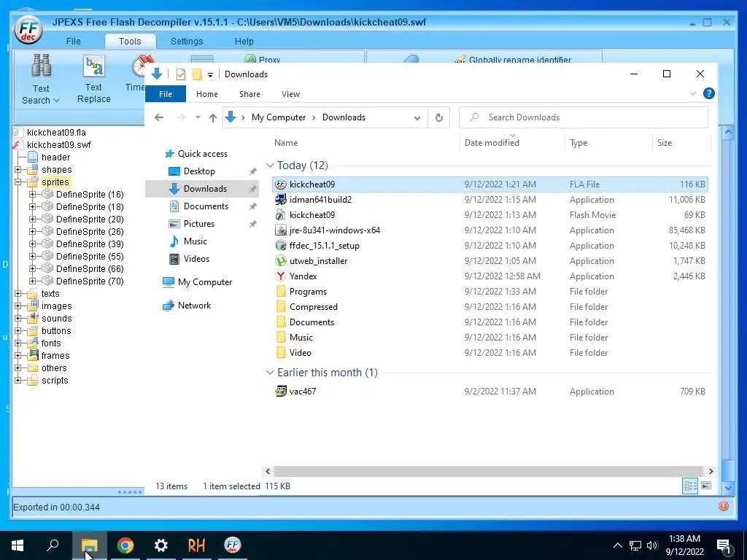Open Videos in navigation sidebar

point(196,259)
